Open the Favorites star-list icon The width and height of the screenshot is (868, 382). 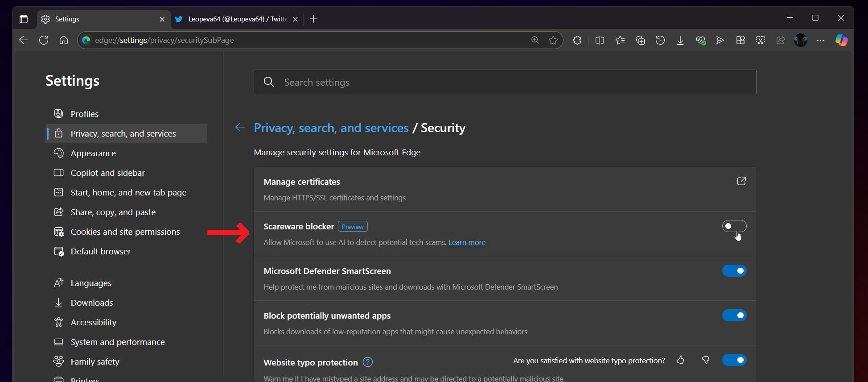(x=620, y=40)
